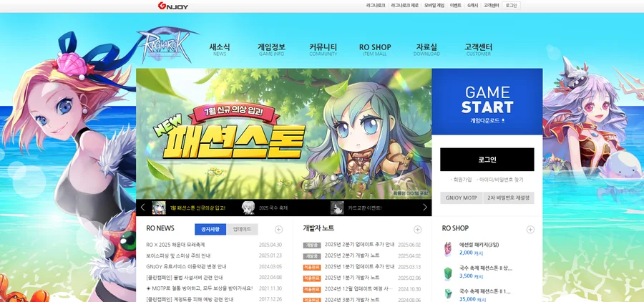Switch to the 업데이트 tab
The width and height of the screenshot is (644, 302).
point(242,229)
